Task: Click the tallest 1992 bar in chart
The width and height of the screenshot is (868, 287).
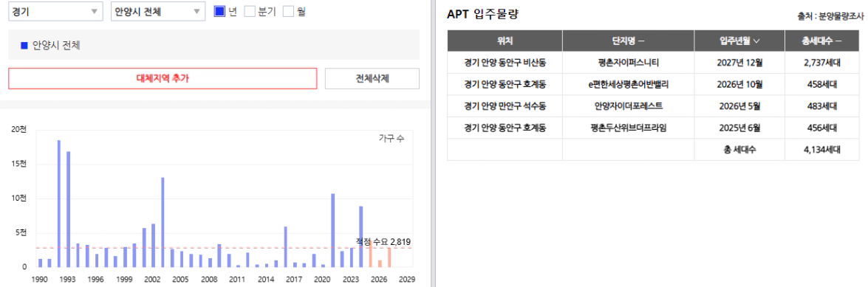Action: click(58, 204)
